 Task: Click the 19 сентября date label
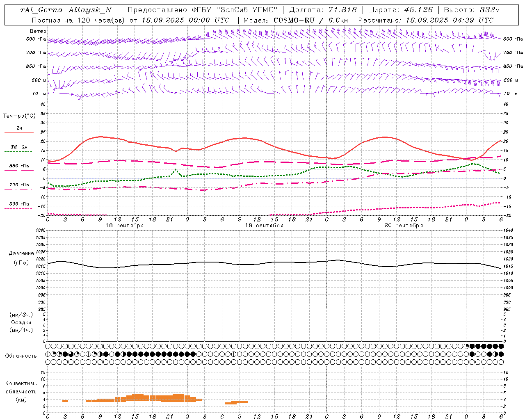pos(264,226)
